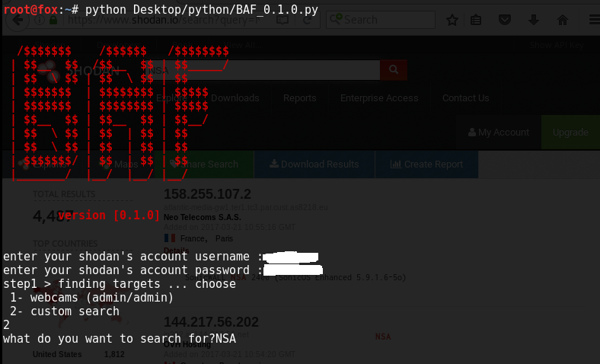Open My Account on Shodan
This screenshot has width=600, height=364.
click(499, 133)
